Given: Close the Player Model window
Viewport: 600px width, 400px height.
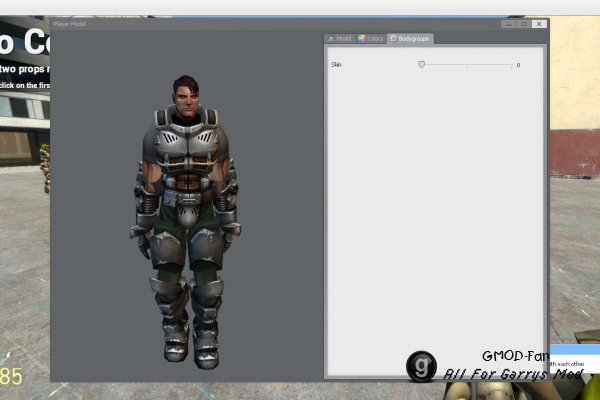Looking at the screenshot, I should (539, 23).
